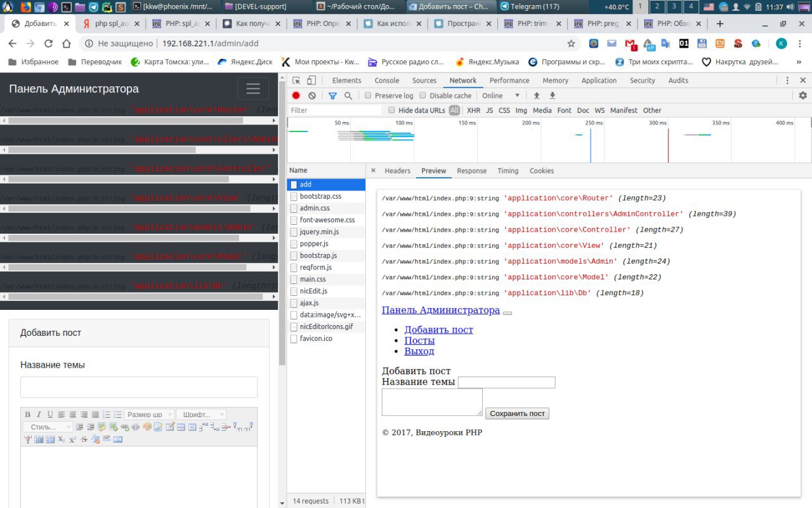The width and height of the screenshot is (812, 508).
Task: Open the Стиль format dropdown
Action: pyautogui.click(x=48, y=427)
